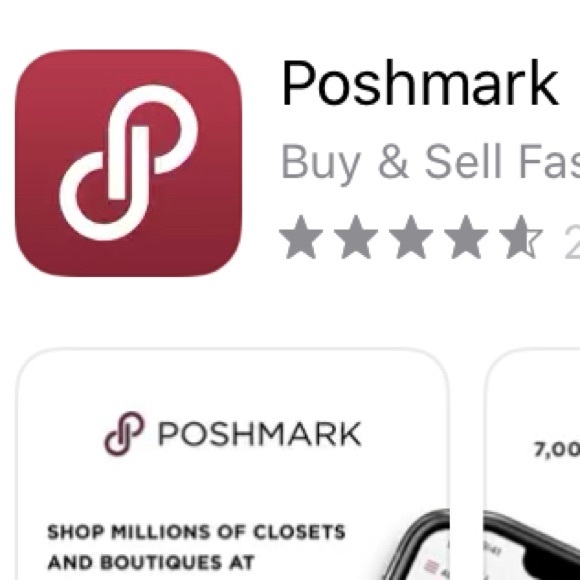Open the second app preview screenshot card
This screenshot has height=580, width=580.
tap(532, 464)
